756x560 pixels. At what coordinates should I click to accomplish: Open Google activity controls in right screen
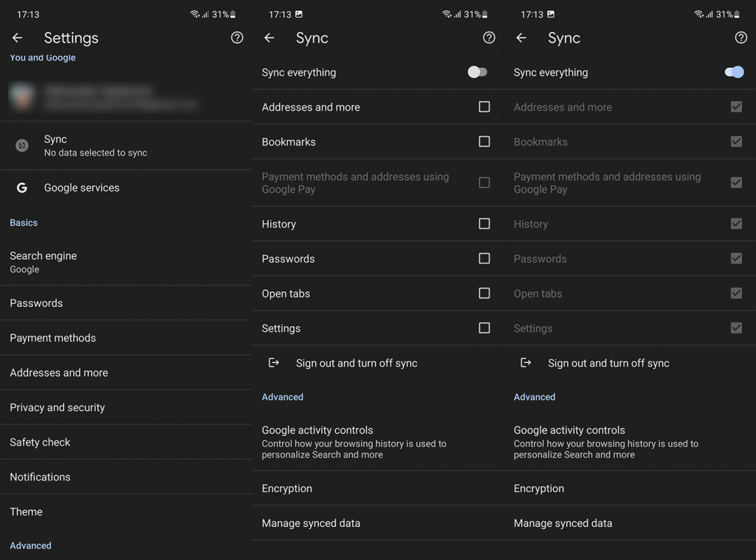coord(630,442)
